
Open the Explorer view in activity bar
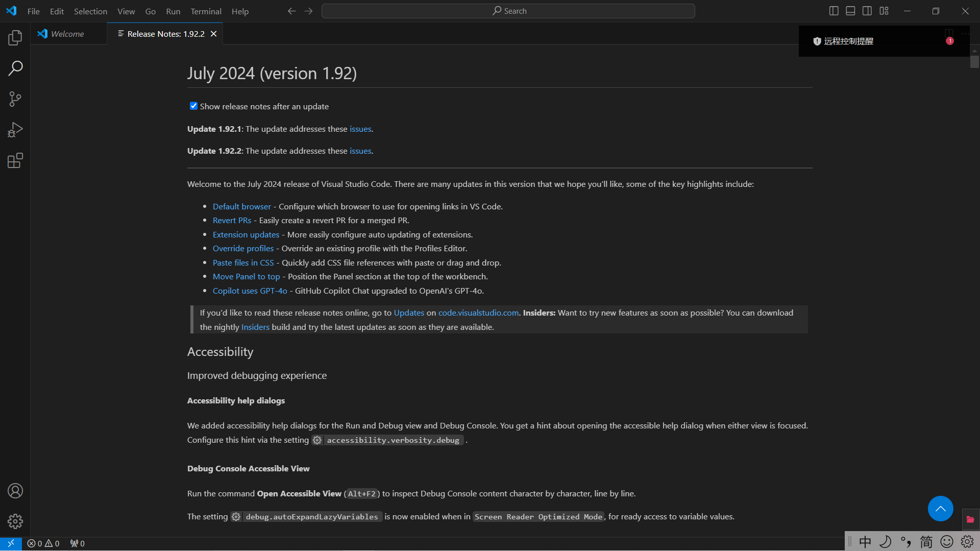pyautogui.click(x=15, y=37)
